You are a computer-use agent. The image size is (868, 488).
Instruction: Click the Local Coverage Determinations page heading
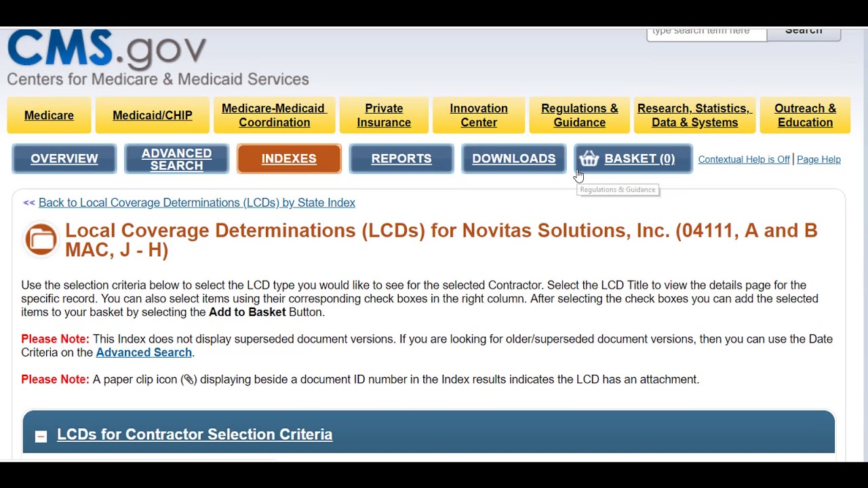[x=441, y=240]
